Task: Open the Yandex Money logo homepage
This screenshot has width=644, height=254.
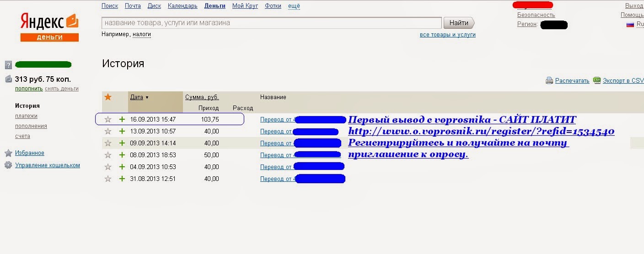Action: coord(49,28)
